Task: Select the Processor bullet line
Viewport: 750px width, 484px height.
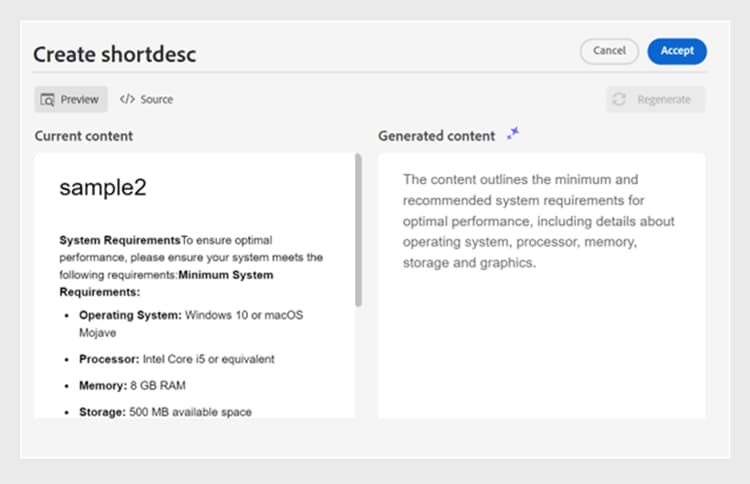Action: coord(176,358)
